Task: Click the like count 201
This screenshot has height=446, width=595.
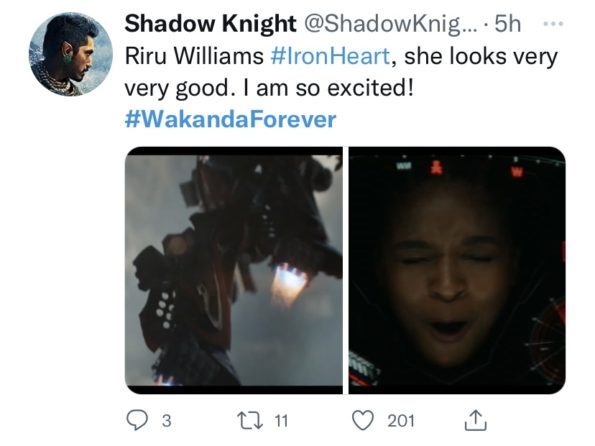Action: (401, 421)
